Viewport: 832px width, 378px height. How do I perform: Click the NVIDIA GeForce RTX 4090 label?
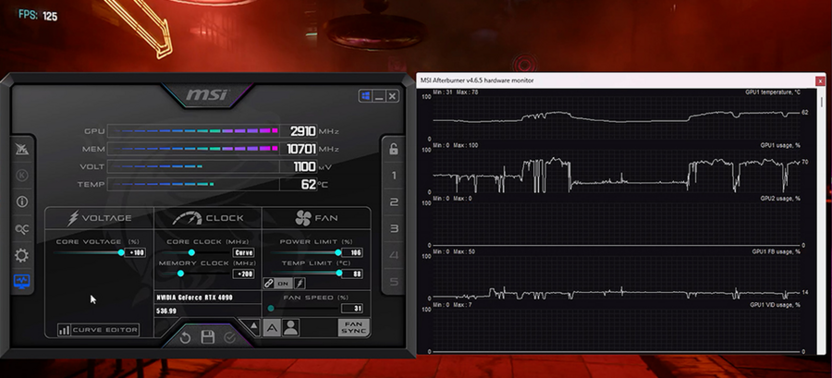click(195, 297)
